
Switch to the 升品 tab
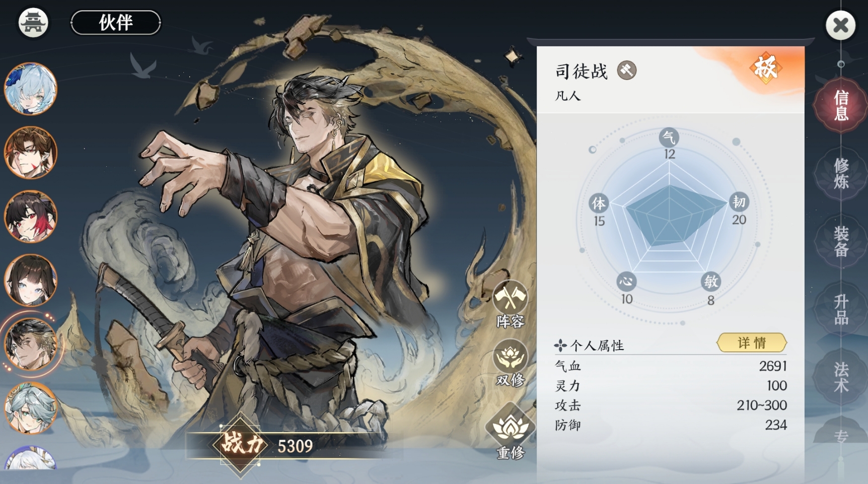[x=841, y=309]
